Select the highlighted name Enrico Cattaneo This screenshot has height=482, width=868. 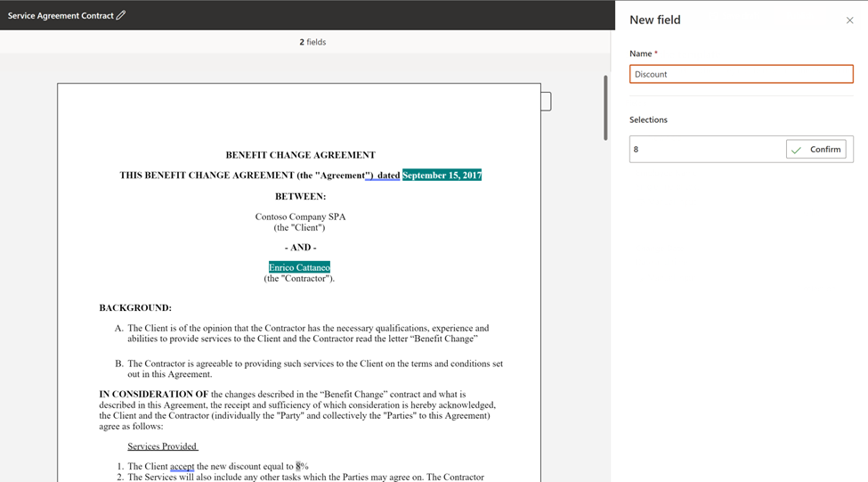[299, 267]
